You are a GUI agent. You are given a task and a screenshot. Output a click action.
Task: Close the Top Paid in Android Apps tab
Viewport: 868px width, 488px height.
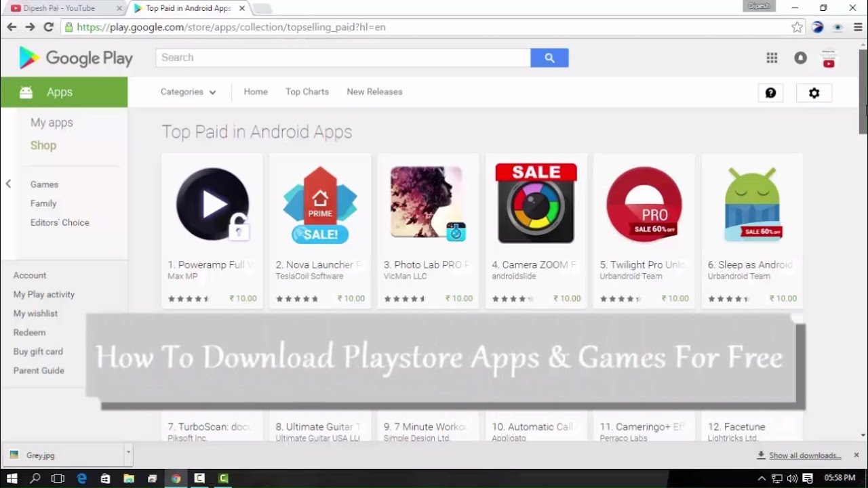[x=242, y=8]
